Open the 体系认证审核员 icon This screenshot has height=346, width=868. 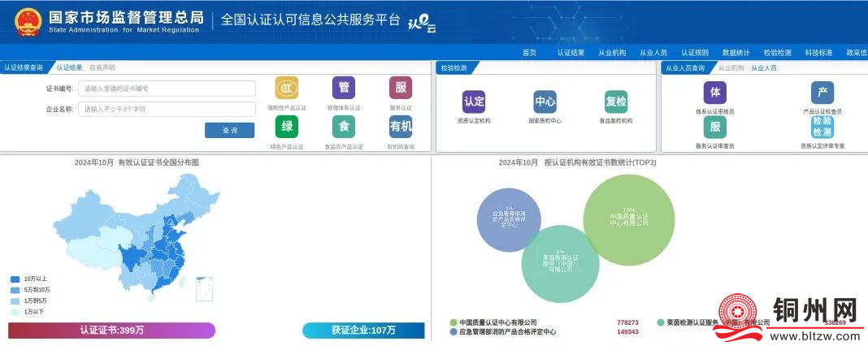click(714, 93)
